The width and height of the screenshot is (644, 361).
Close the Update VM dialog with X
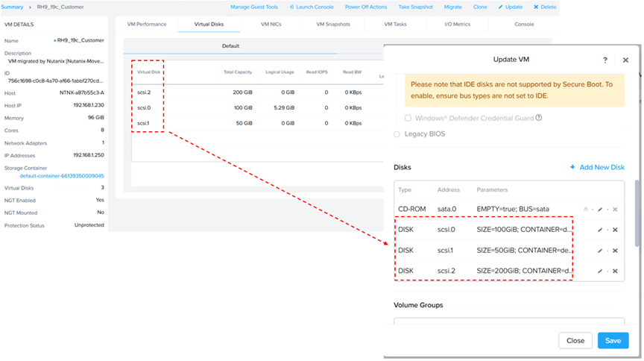pyautogui.click(x=625, y=60)
